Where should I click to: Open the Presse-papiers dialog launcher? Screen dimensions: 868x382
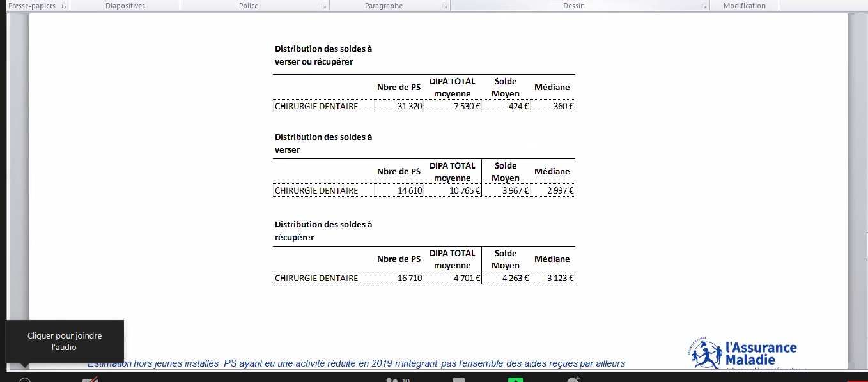[64, 6]
